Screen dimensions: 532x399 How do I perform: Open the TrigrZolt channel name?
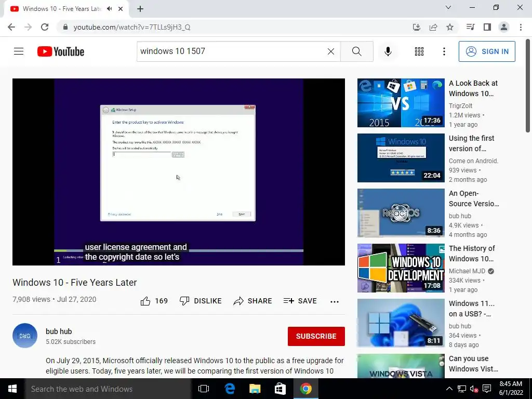point(460,106)
